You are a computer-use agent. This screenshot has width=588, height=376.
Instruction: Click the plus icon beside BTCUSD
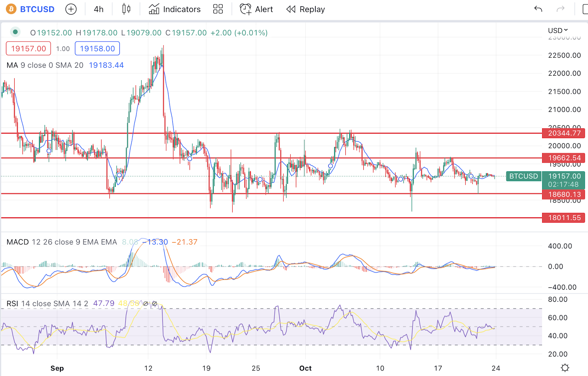71,9
